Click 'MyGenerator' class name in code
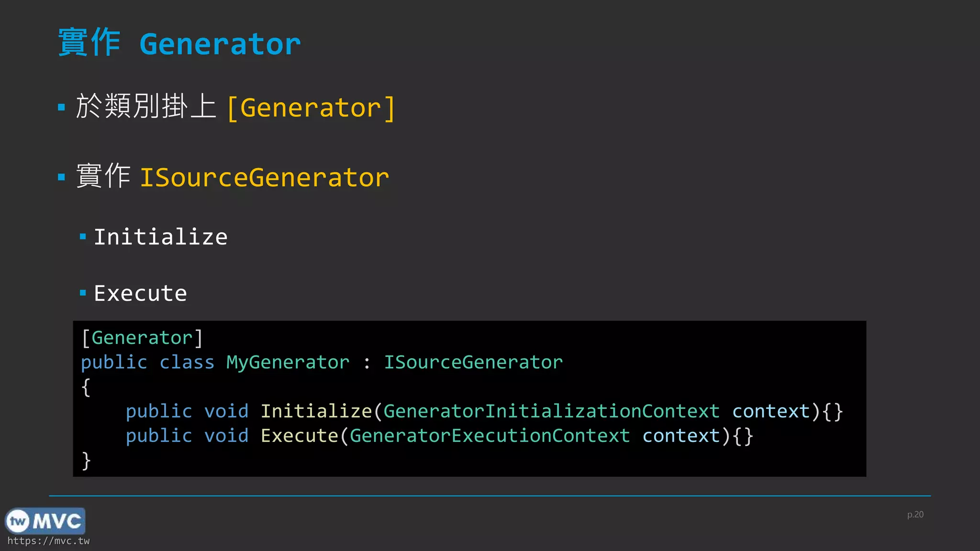This screenshot has height=551, width=980. pyautogui.click(x=288, y=362)
